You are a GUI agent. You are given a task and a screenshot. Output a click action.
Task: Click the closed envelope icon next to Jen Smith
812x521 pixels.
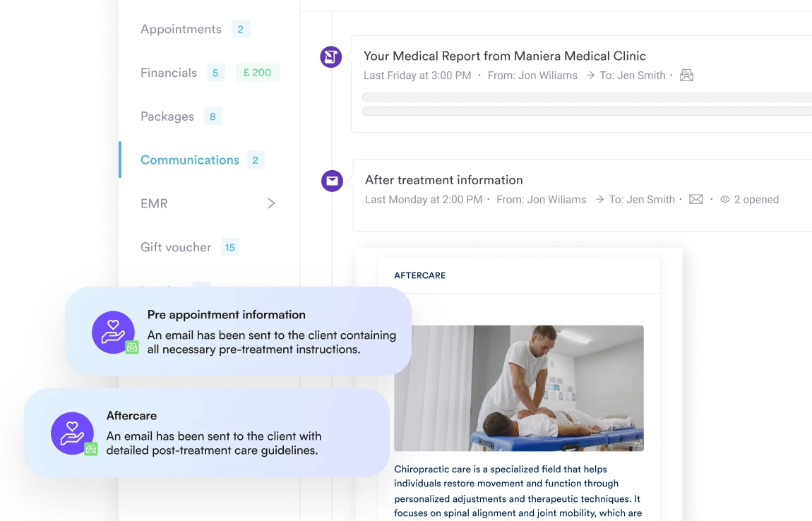696,199
